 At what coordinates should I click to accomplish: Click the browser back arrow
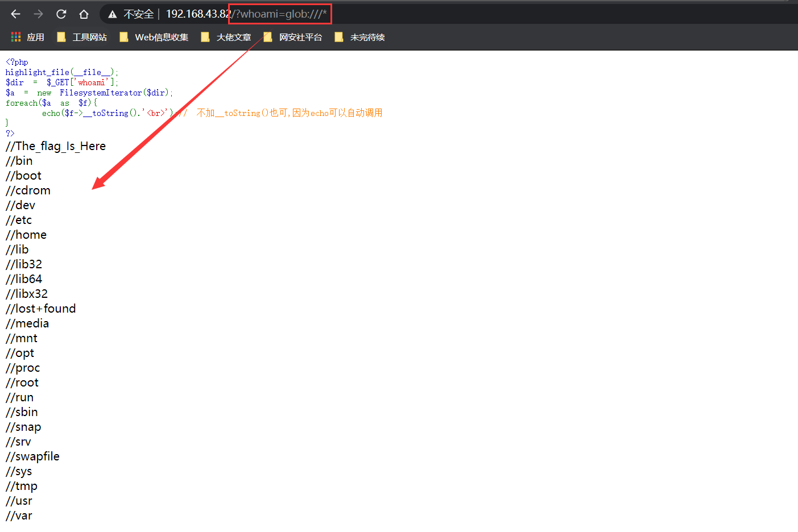(x=16, y=14)
